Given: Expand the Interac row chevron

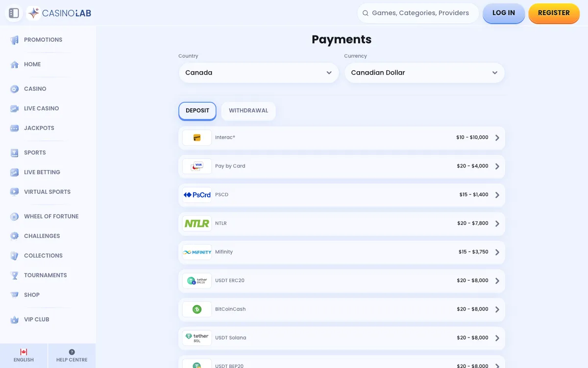Looking at the screenshot, I should (497, 138).
